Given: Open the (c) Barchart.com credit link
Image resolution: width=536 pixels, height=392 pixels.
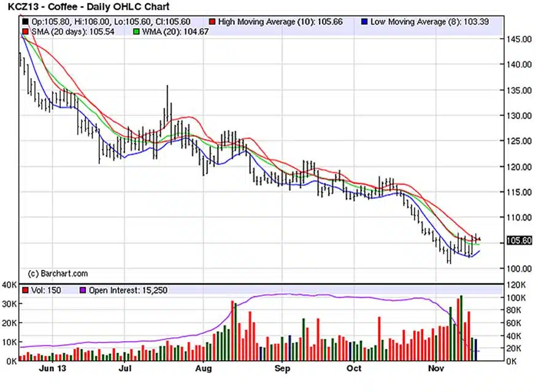Looking at the screenshot, I should click(x=58, y=274).
